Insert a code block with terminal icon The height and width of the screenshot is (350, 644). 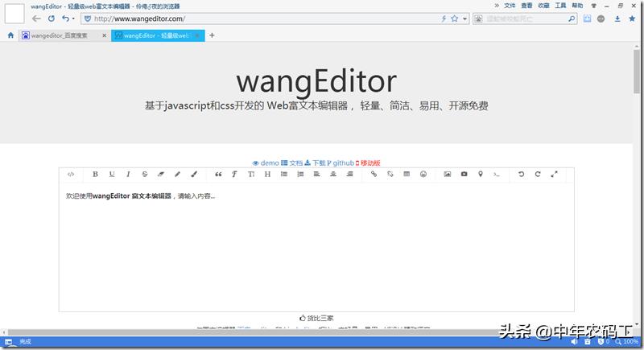click(x=497, y=175)
